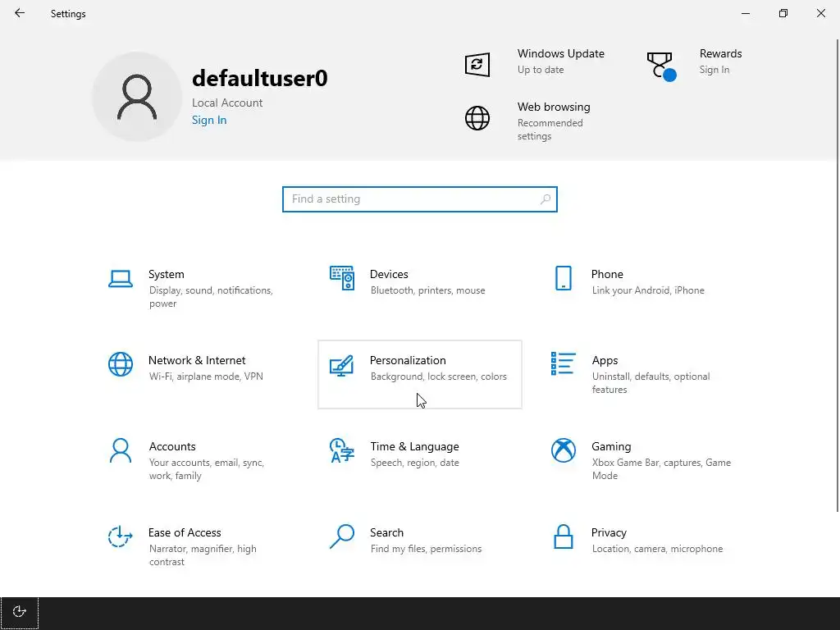Click the System laptop icon
The height and width of the screenshot is (630, 840).
[121, 279]
